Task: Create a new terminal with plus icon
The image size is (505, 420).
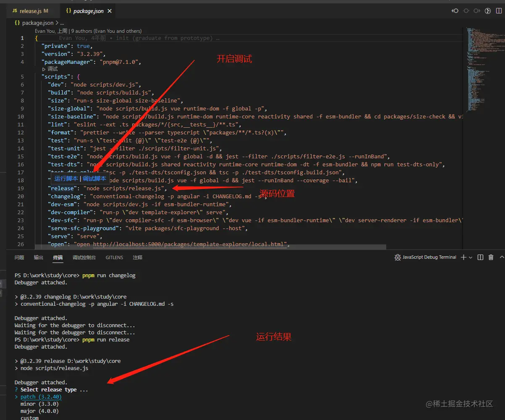Action: [463, 257]
